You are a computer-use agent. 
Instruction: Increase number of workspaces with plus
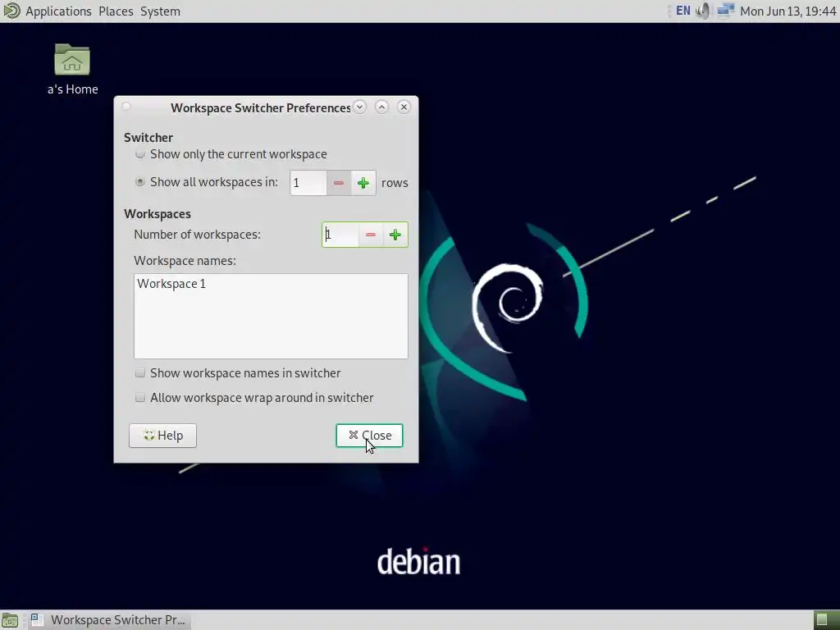395,235
